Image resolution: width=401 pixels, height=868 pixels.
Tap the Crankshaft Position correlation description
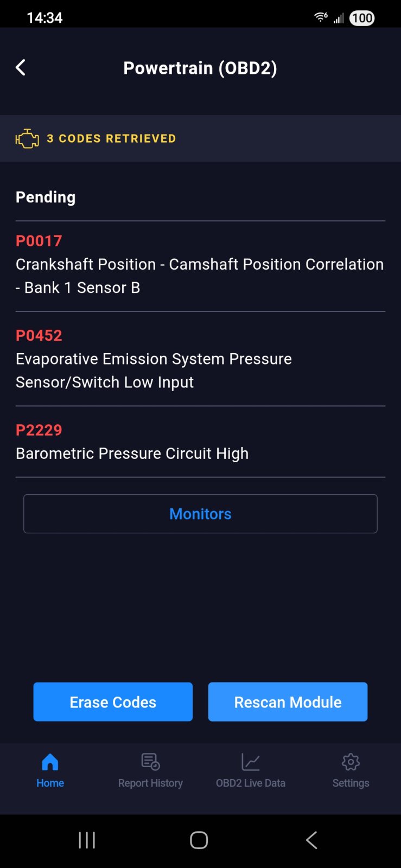pyautogui.click(x=200, y=276)
